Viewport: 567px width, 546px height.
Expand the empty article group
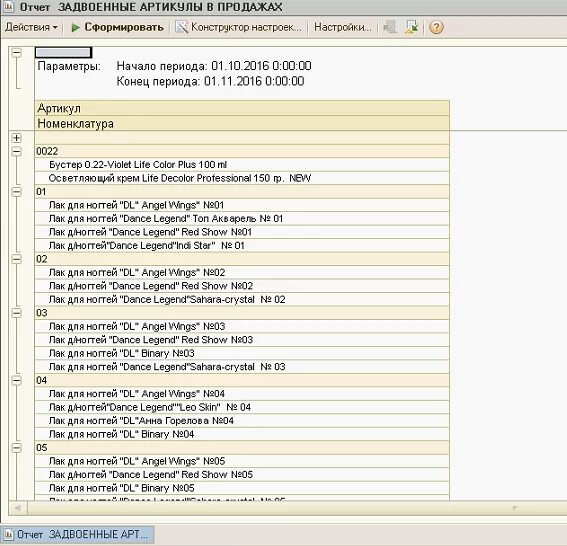tap(17, 138)
